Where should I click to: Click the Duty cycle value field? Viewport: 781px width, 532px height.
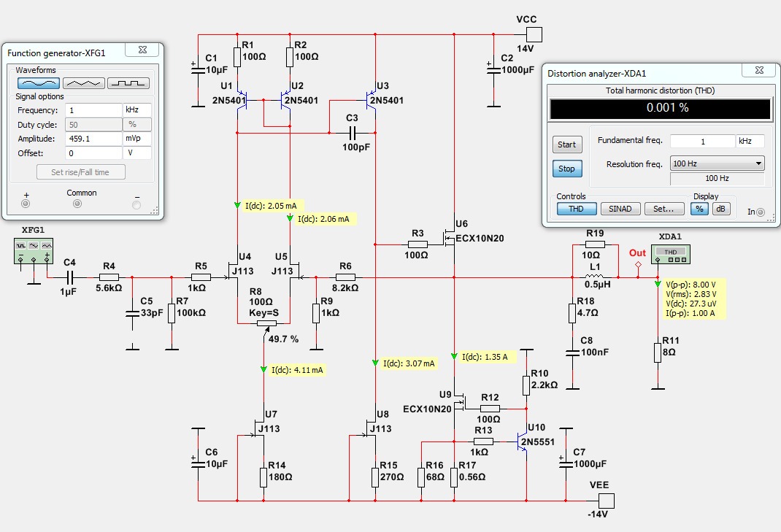tap(93, 125)
